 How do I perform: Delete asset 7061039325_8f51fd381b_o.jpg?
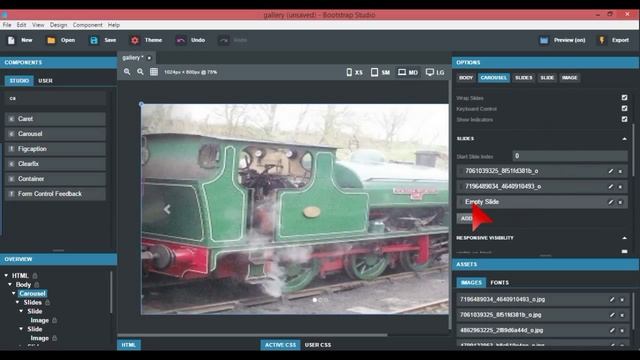(622, 316)
